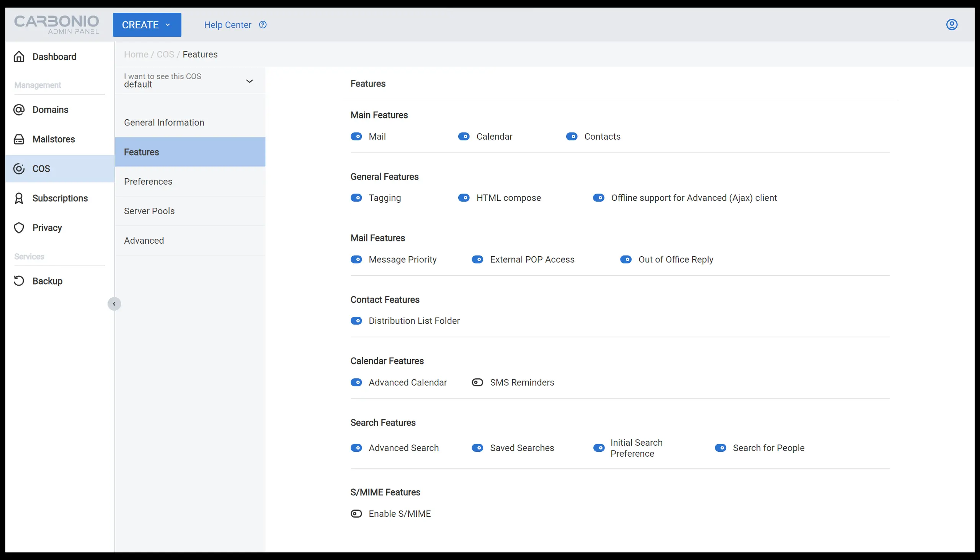
Task: Click the Advanced settings link
Action: [x=144, y=241]
